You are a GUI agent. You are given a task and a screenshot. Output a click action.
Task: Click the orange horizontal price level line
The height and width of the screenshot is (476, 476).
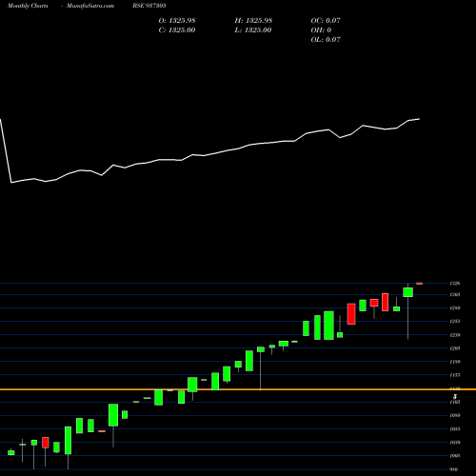pyautogui.click(x=238, y=389)
